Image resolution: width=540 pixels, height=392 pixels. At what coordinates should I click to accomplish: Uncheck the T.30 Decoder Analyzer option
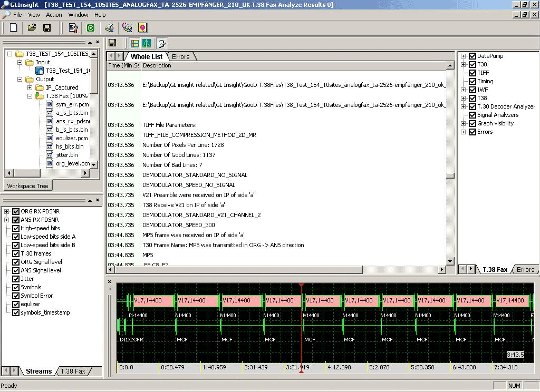coord(472,106)
